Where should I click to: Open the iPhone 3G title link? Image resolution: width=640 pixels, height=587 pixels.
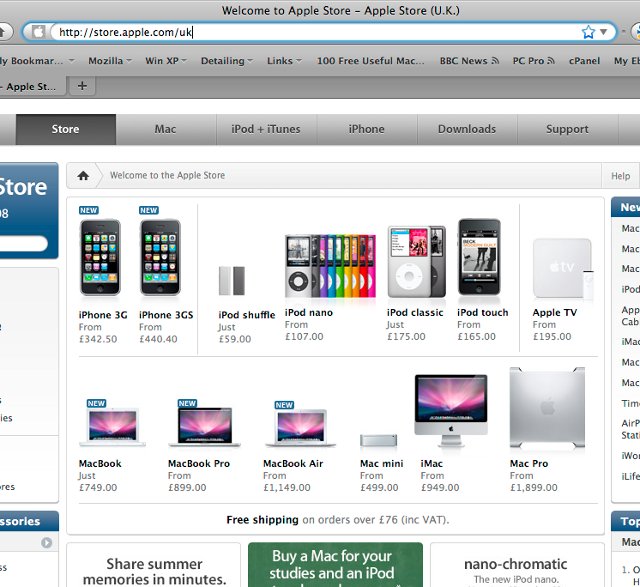[x=103, y=315]
